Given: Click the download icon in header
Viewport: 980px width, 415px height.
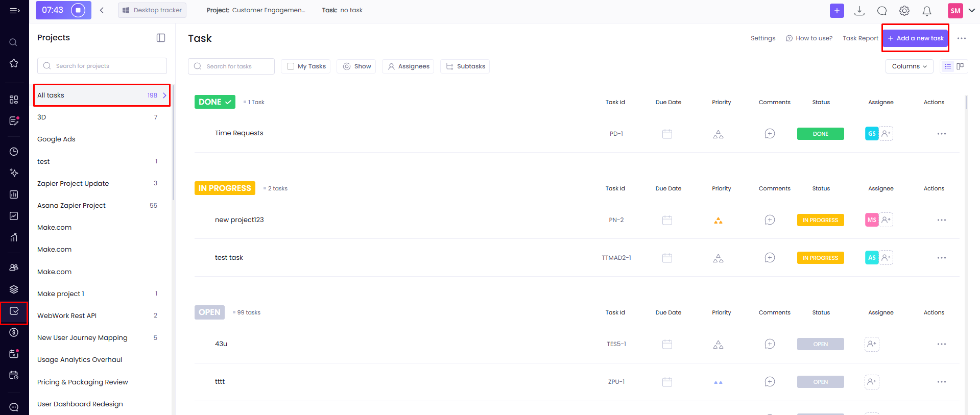Looking at the screenshot, I should point(859,11).
